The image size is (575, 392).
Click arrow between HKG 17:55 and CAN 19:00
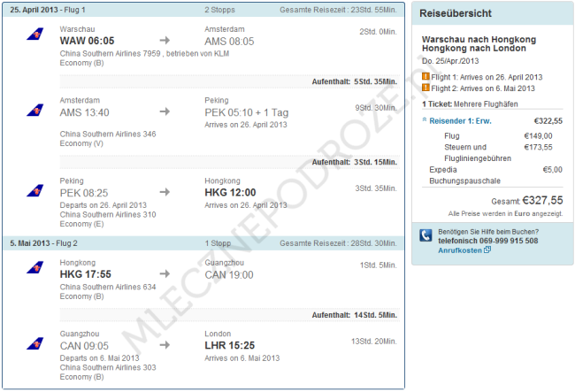coord(165,274)
